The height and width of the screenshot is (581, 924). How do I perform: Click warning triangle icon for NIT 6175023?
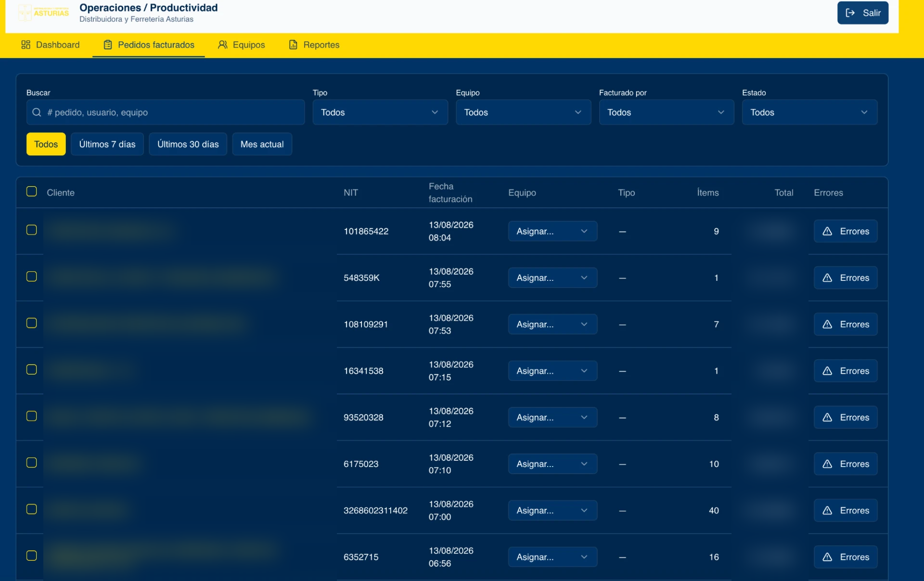tap(827, 464)
